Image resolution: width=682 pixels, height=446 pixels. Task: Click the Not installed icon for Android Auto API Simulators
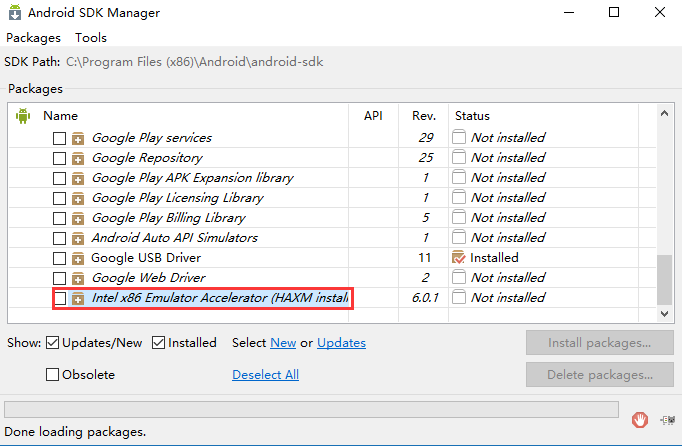pyautogui.click(x=458, y=237)
